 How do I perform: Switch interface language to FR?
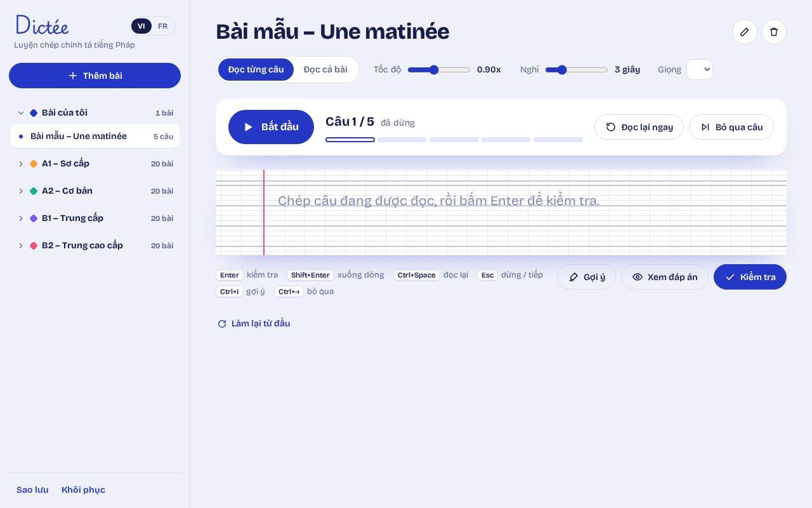pos(163,26)
